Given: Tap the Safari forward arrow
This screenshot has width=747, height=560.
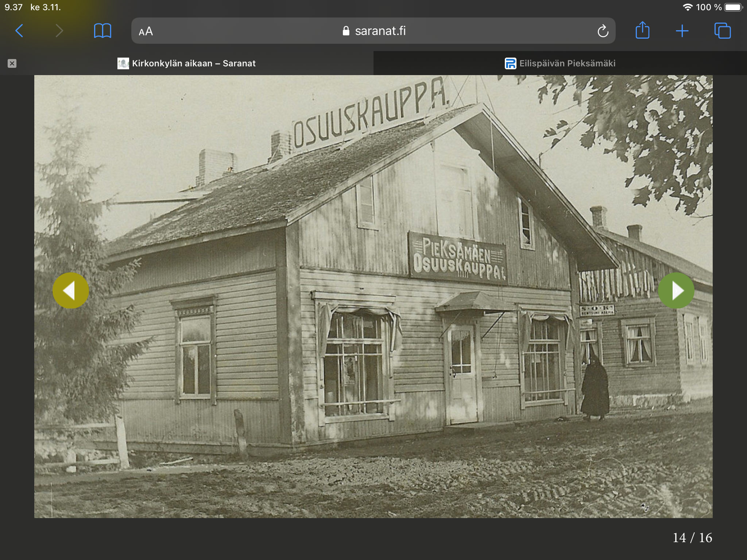Looking at the screenshot, I should (x=59, y=31).
